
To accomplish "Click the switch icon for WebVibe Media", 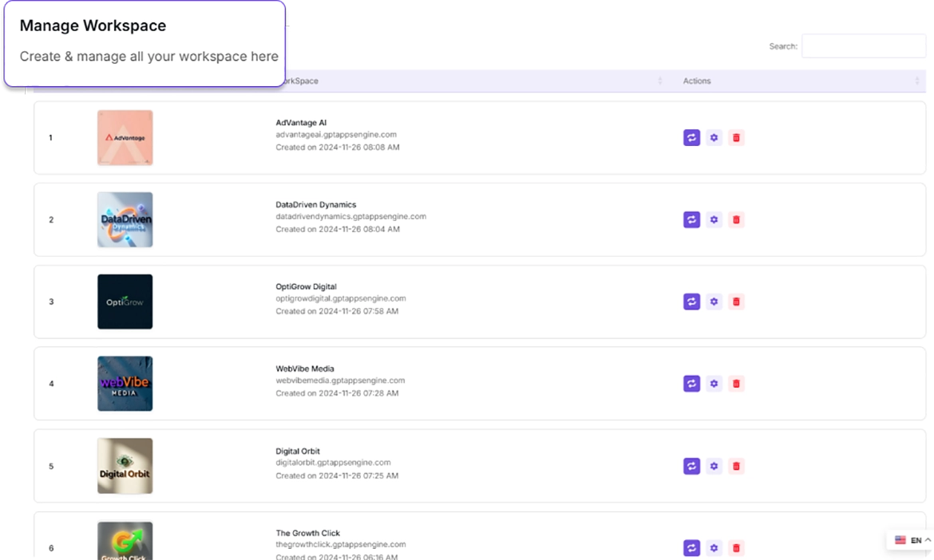I will click(x=691, y=384).
